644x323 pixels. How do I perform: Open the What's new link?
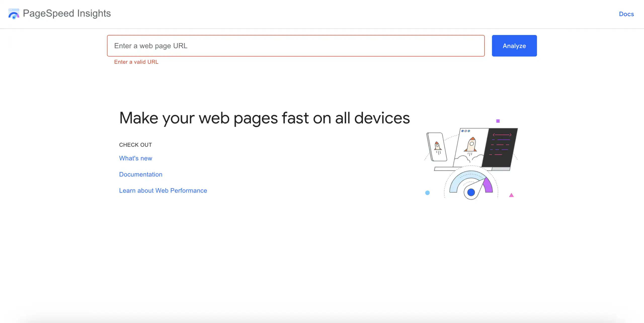(136, 158)
